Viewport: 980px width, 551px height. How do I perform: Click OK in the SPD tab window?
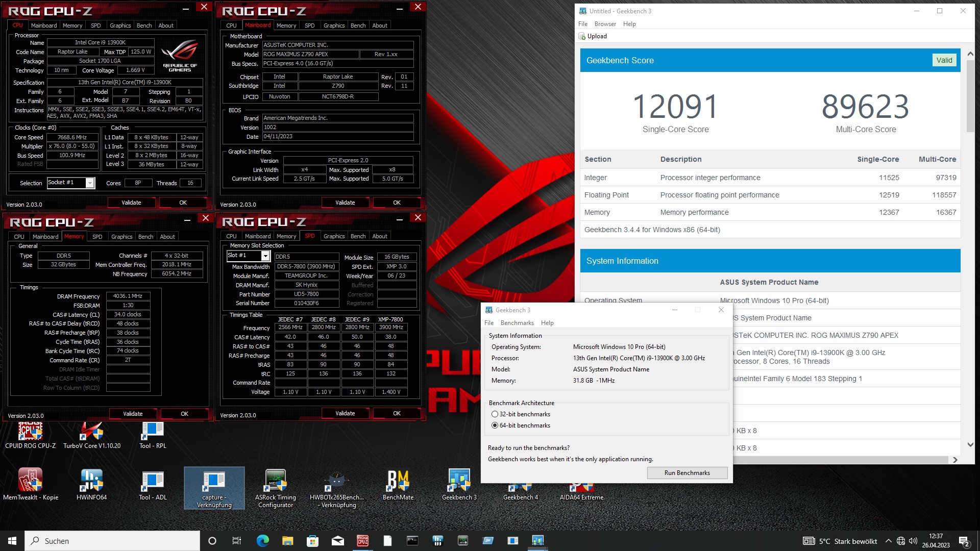(397, 413)
